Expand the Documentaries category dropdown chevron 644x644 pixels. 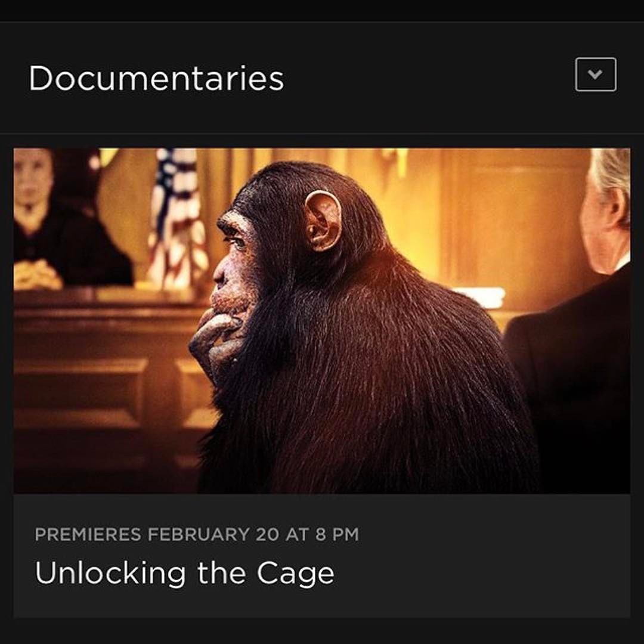[x=596, y=75]
